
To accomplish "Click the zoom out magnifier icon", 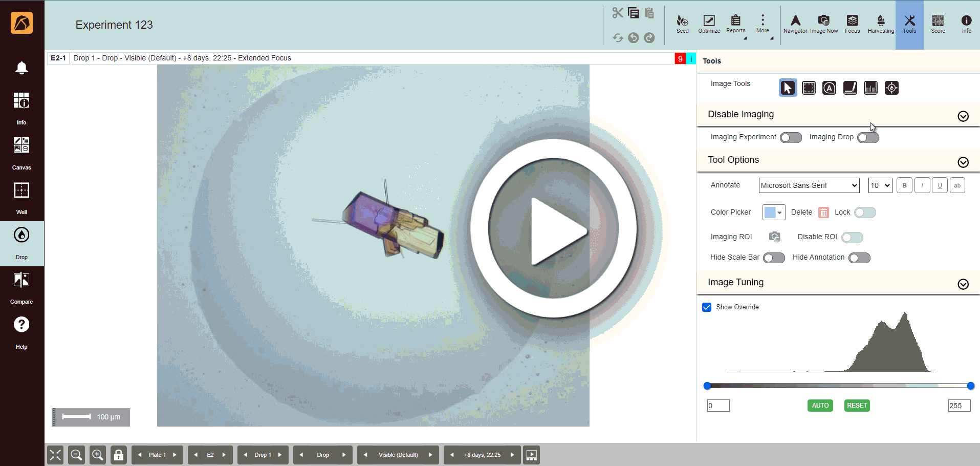I will (77, 455).
